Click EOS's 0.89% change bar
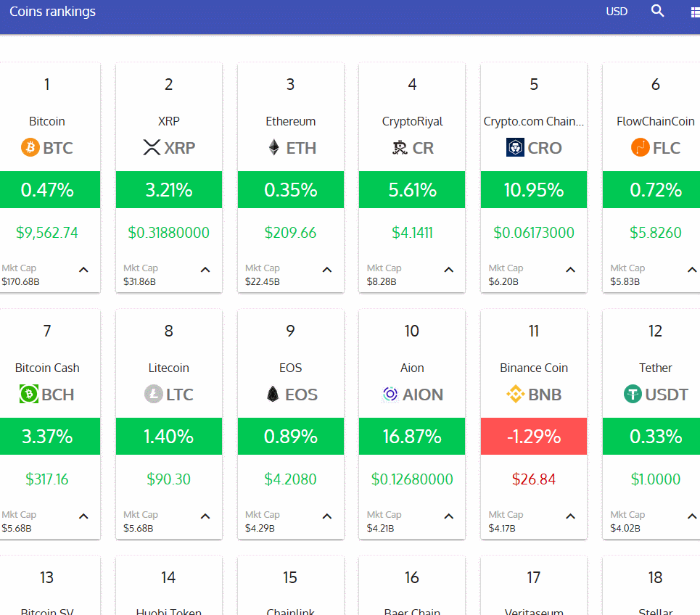Screen dimensions: 700x615 291,436
